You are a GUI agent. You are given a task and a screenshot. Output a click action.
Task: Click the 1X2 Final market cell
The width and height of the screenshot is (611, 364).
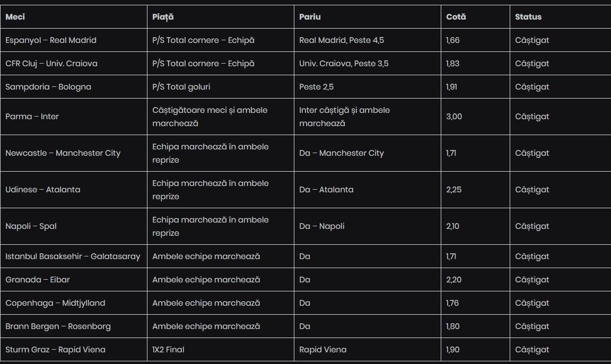pyautogui.click(x=168, y=350)
